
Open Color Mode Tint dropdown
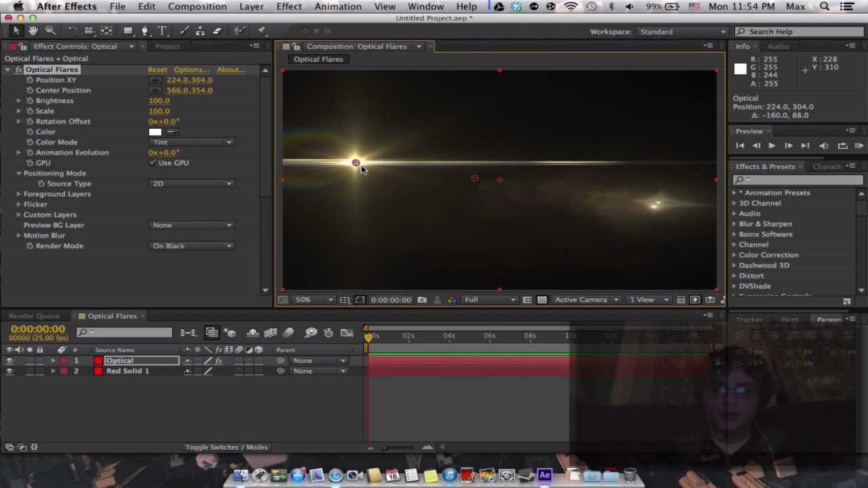tap(192, 142)
